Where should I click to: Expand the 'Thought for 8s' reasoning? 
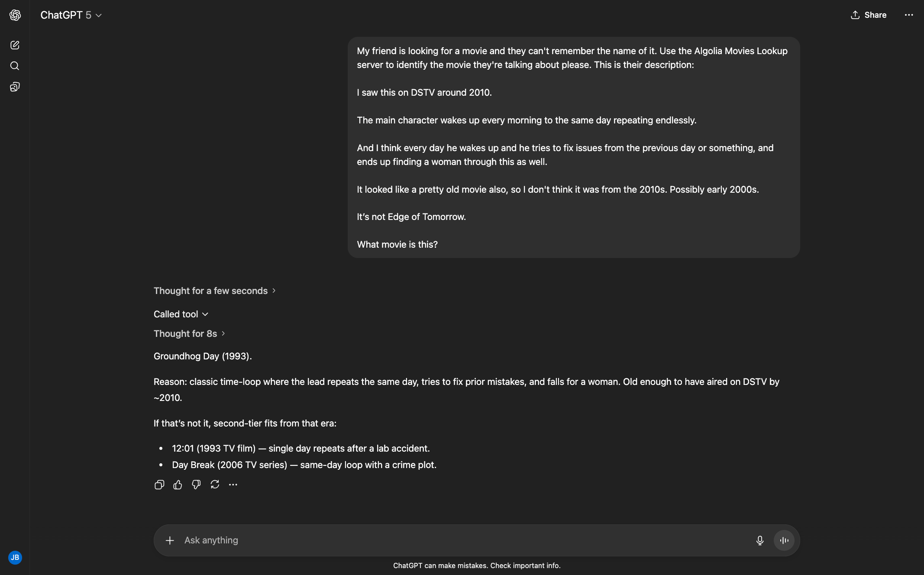189,333
